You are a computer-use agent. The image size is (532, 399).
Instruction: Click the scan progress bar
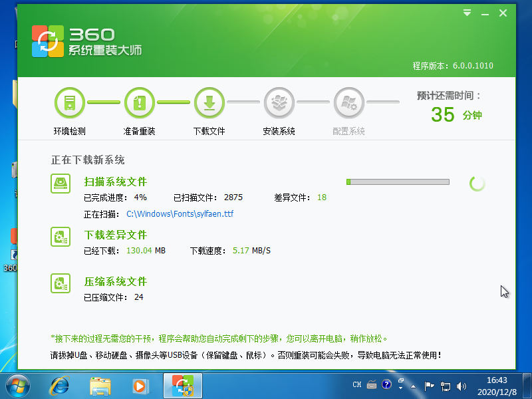coord(398,182)
